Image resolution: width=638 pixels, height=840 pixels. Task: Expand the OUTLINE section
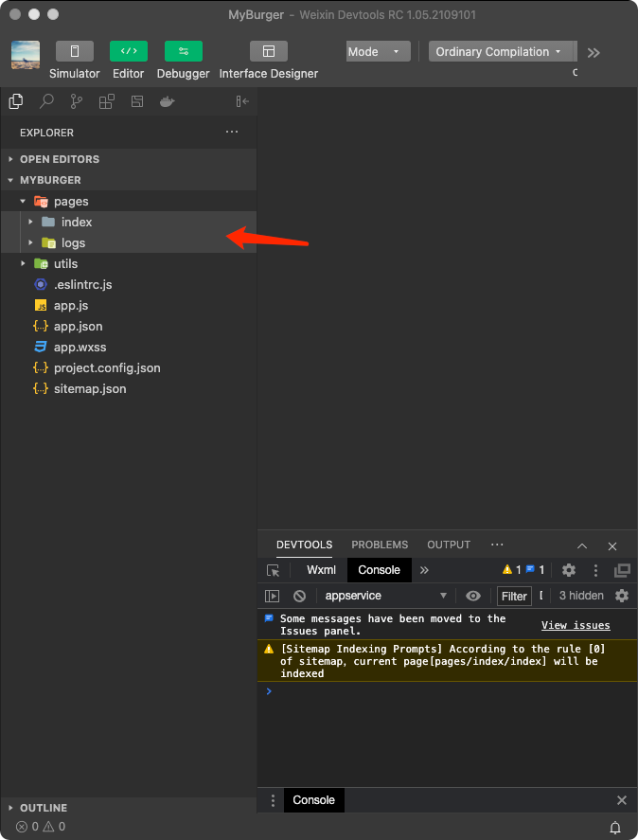129,807
